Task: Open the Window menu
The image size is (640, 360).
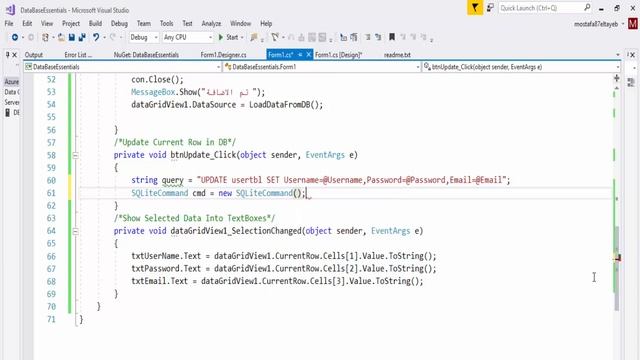Action: [x=240, y=24]
